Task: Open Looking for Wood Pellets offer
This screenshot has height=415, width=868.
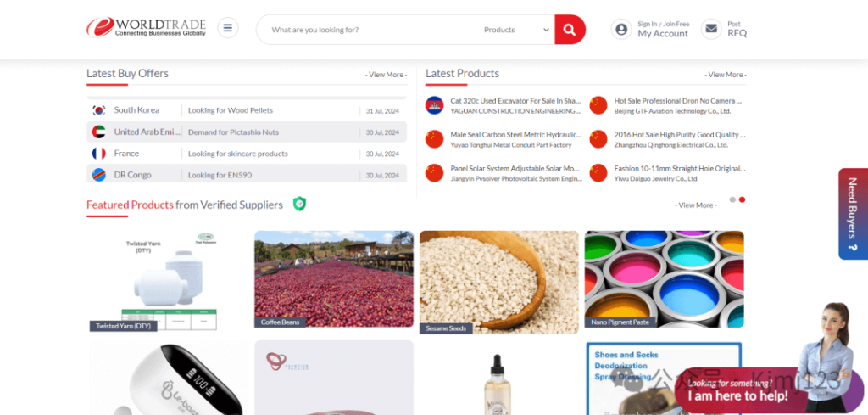Action: coord(231,110)
